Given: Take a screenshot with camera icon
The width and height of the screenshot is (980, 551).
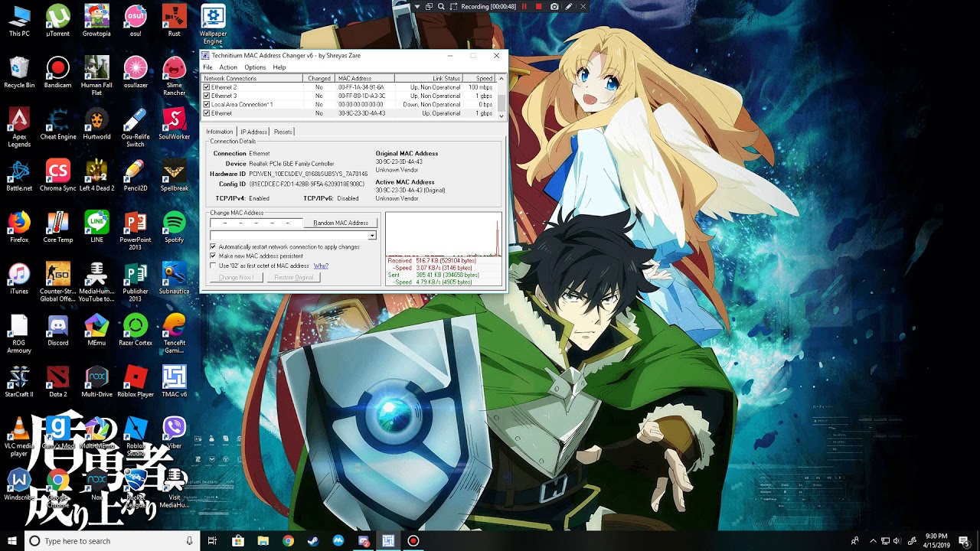Looking at the screenshot, I should click(x=554, y=6).
